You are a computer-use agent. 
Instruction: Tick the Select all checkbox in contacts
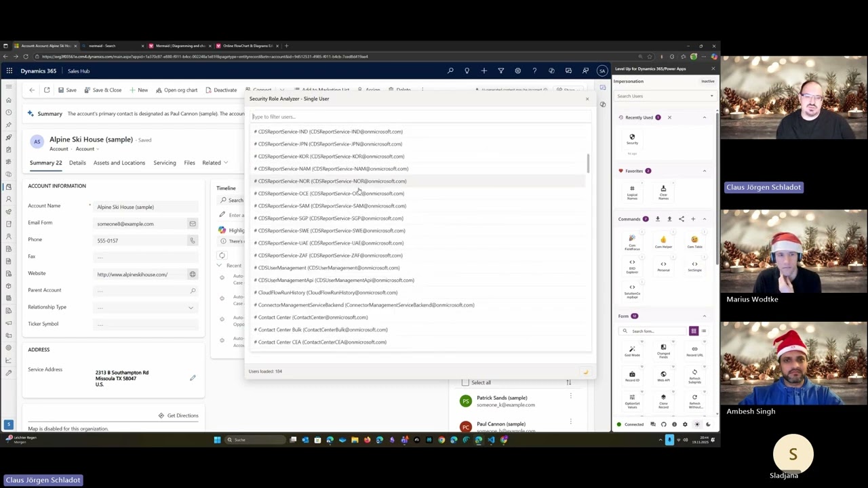click(465, 382)
